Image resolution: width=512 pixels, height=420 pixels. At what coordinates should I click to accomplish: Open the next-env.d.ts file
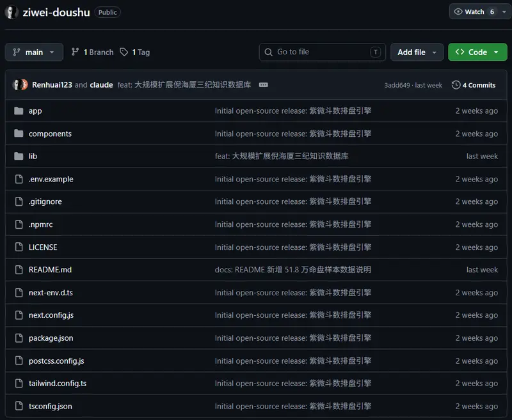(51, 293)
